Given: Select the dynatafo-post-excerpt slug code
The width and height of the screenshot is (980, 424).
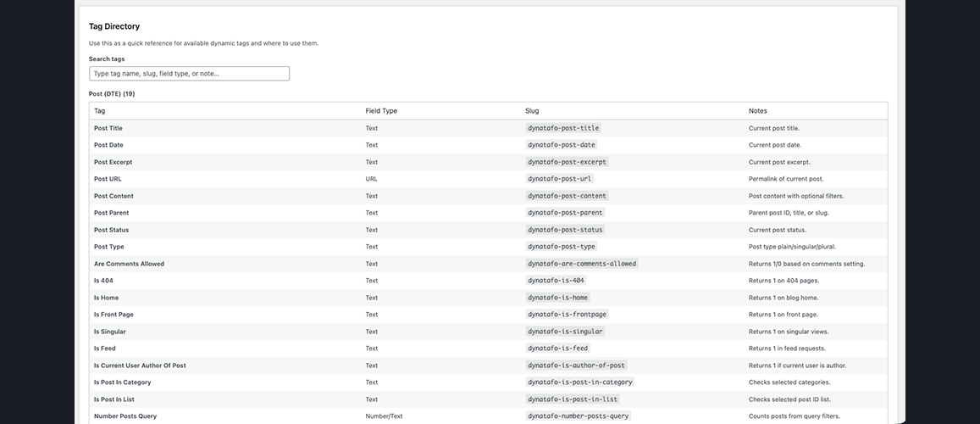Looking at the screenshot, I should click(x=567, y=162).
